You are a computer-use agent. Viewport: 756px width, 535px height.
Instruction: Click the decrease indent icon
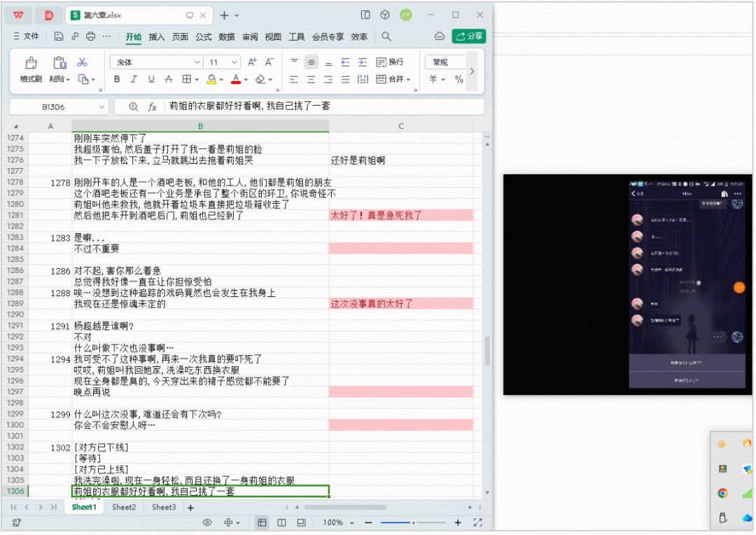click(345, 62)
